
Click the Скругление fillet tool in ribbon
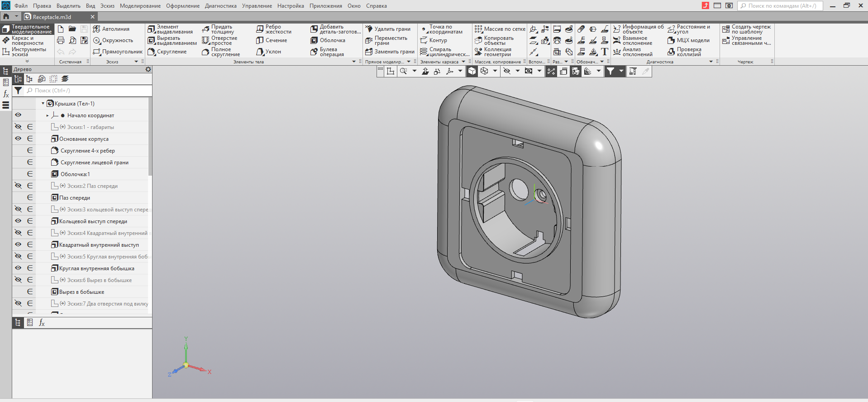167,52
